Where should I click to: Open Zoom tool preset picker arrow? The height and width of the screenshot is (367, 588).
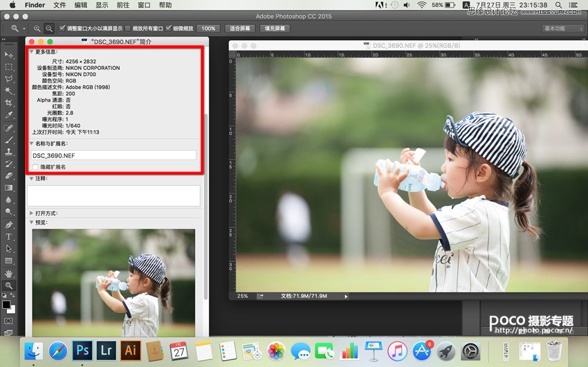24,28
